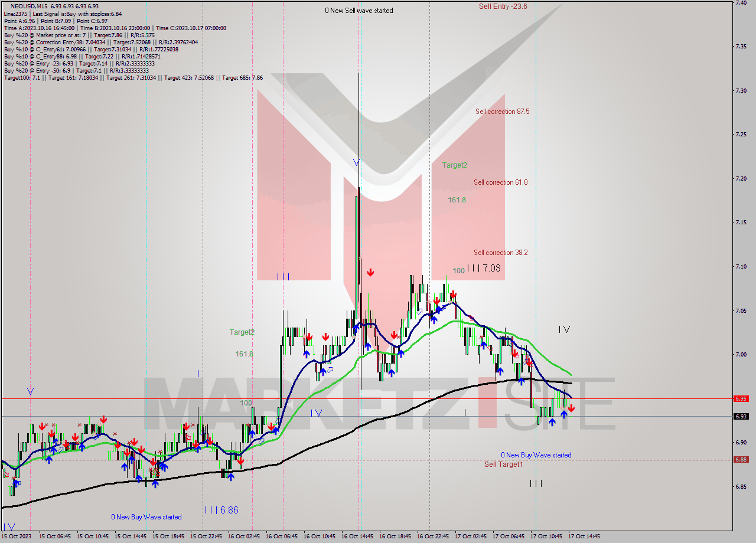Viewport: 756px width, 543px height.
Task: Click the '15 Oct 2023' time axis label
Action: tap(17, 537)
